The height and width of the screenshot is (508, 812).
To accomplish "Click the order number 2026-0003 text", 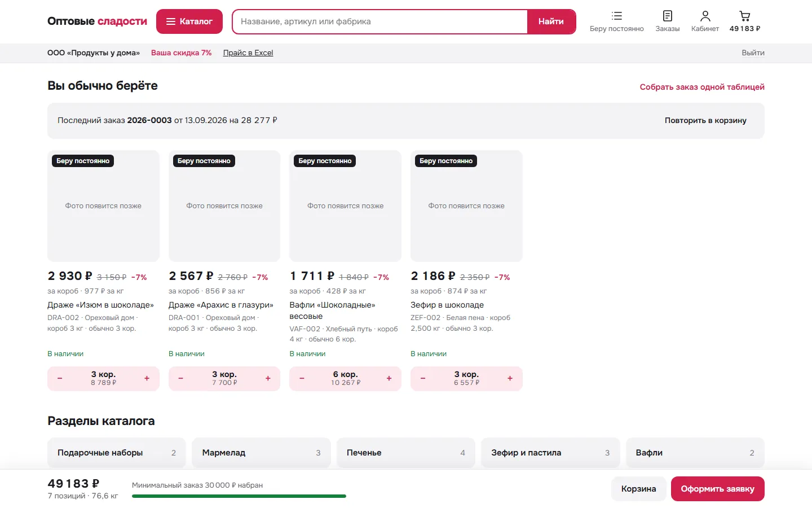I will click(149, 120).
